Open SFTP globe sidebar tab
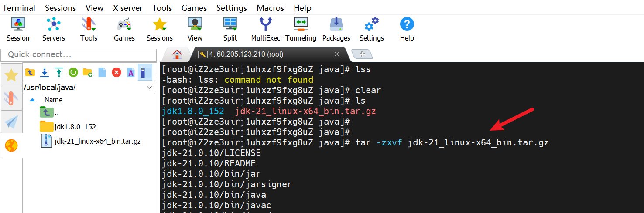The image size is (644, 213). pyautogui.click(x=11, y=146)
